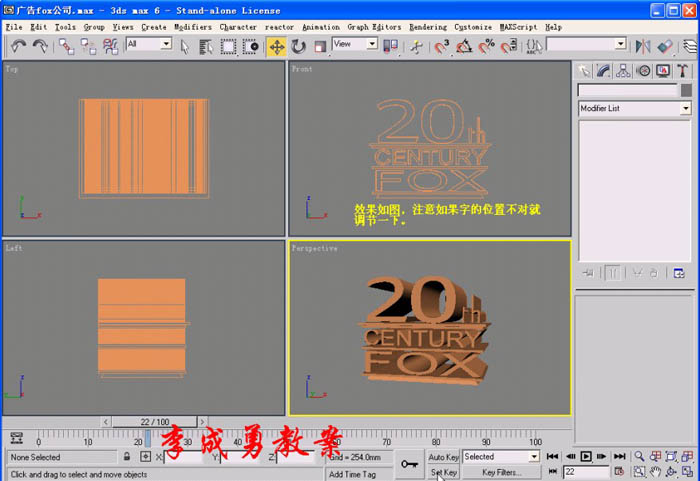Activate the Select and Rotate tool

(x=298, y=46)
